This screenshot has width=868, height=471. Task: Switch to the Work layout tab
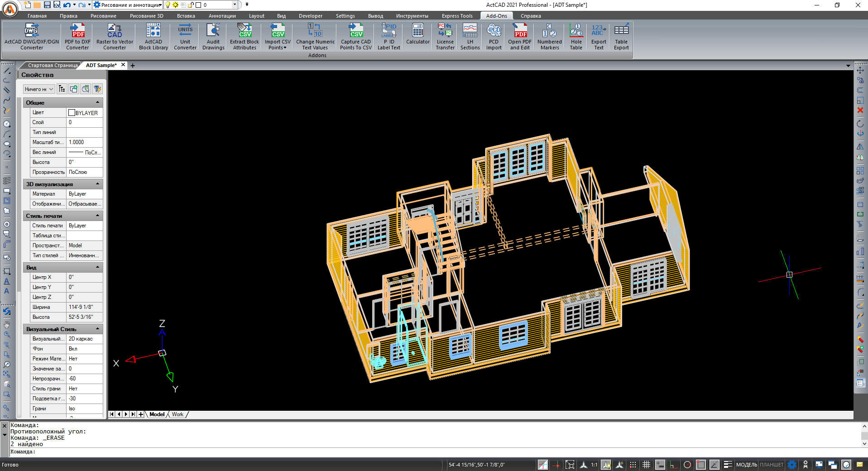pyautogui.click(x=177, y=414)
